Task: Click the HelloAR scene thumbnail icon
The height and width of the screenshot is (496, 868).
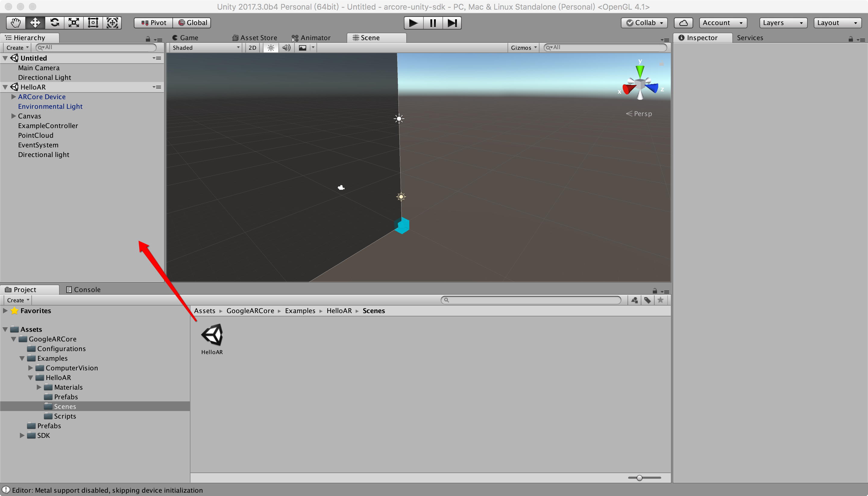Action: tap(212, 334)
